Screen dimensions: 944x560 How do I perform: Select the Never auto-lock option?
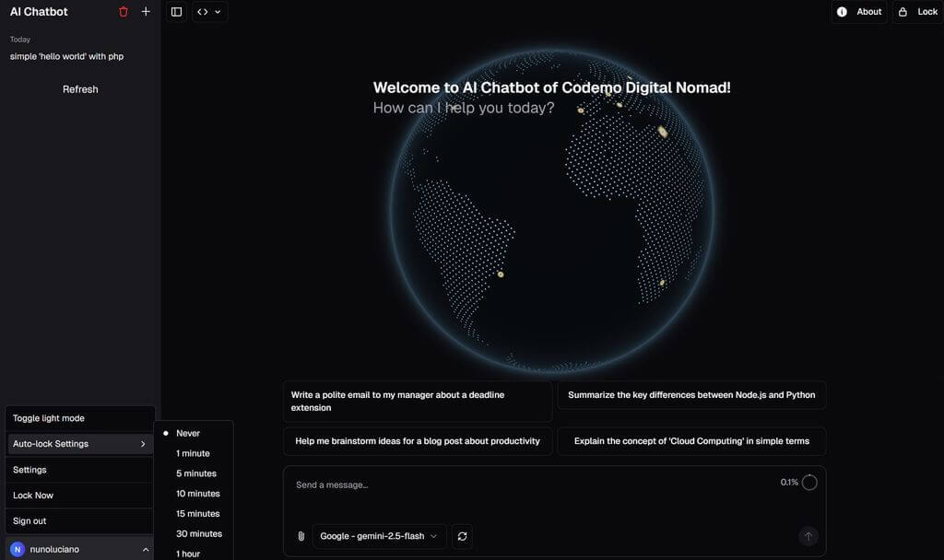188,433
